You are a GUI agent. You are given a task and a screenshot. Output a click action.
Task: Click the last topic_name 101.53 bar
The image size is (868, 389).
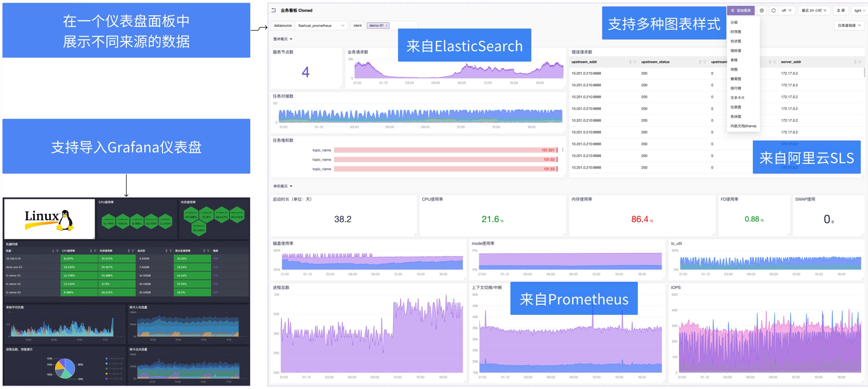[445, 169]
